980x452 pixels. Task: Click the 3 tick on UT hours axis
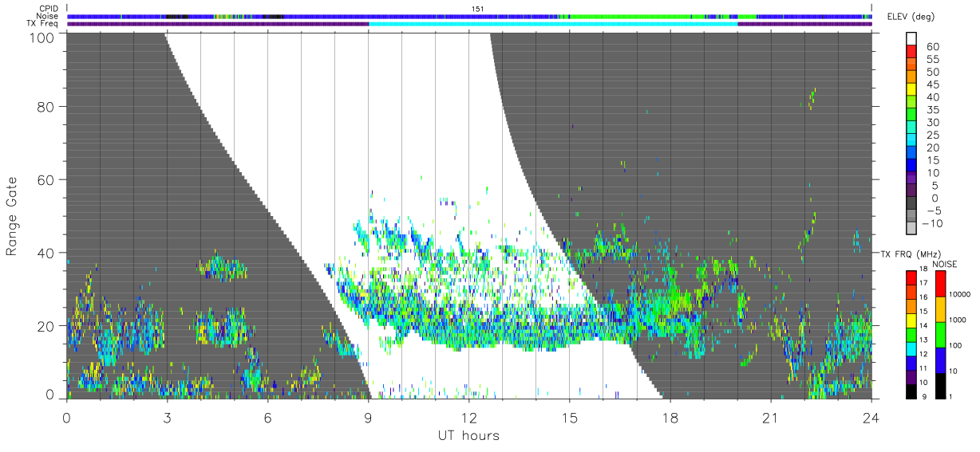167,418
